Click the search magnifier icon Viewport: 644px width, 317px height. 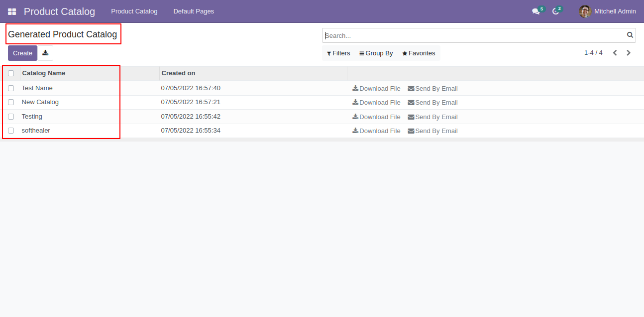point(630,35)
